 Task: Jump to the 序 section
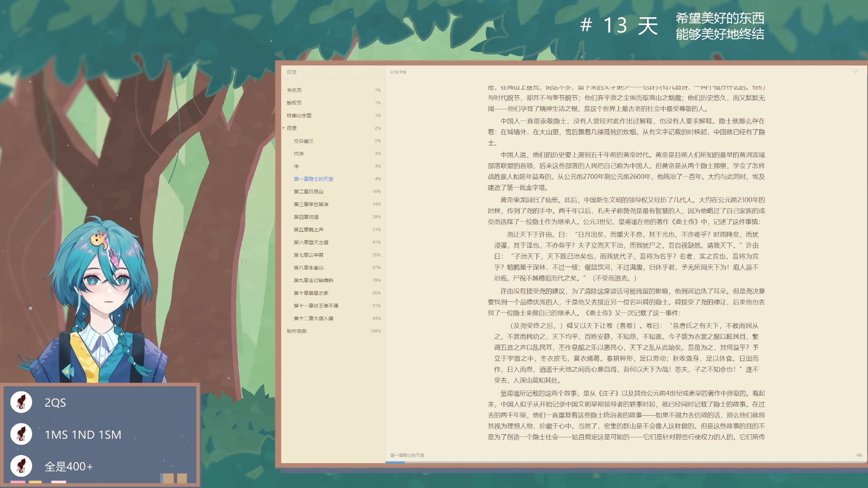pos(333,166)
